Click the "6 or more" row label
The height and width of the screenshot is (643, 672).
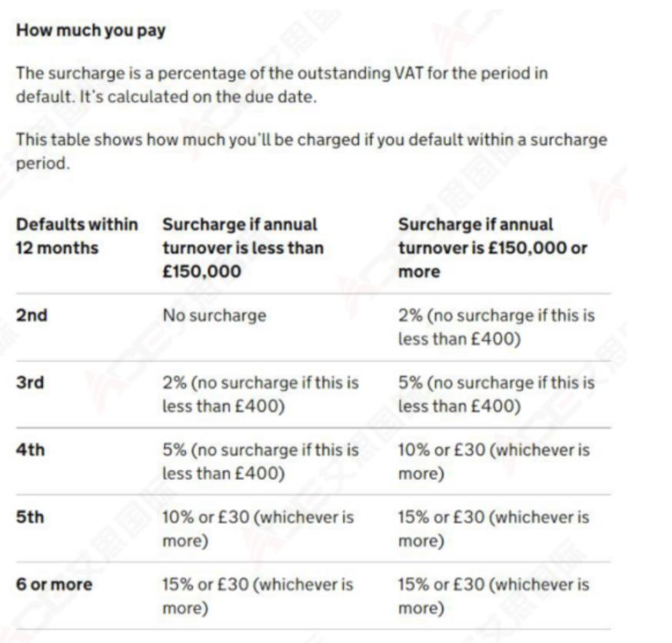coord(54,585)
